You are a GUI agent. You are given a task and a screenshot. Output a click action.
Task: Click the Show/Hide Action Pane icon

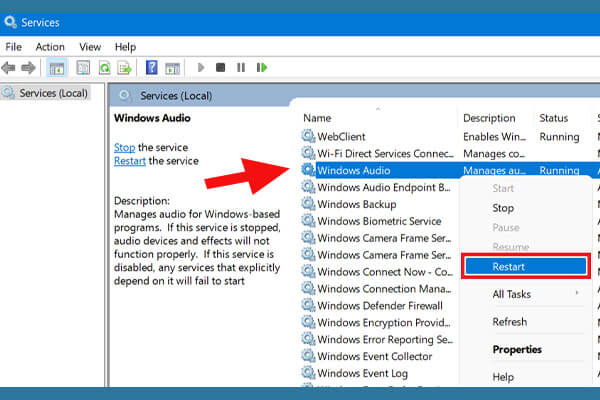click(172, 68)
